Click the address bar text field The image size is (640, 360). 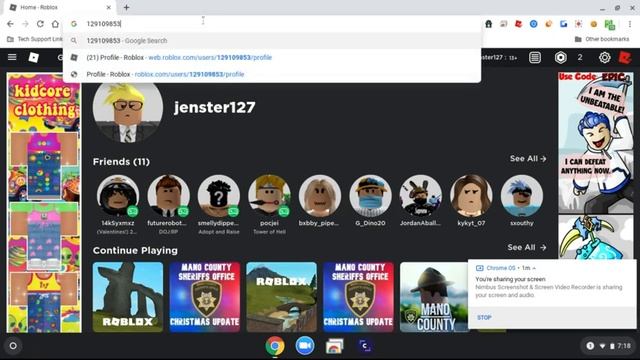point(272,24)
